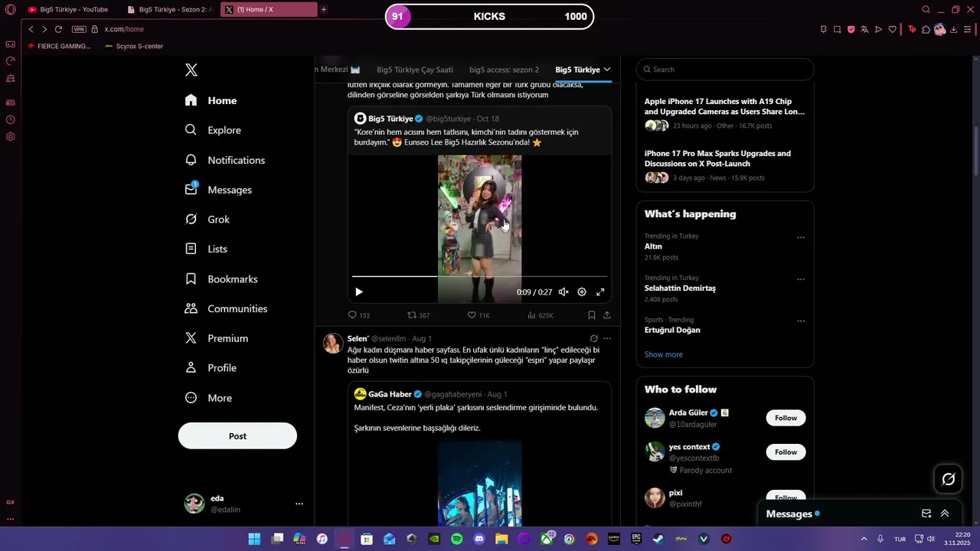Like the post with 11K likes
Screen dimensions: 980x551
[x=479, y=315]
